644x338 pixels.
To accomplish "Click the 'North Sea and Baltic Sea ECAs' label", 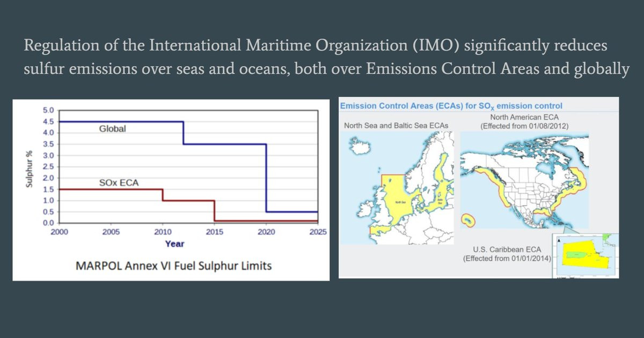I will pos(397,127).
